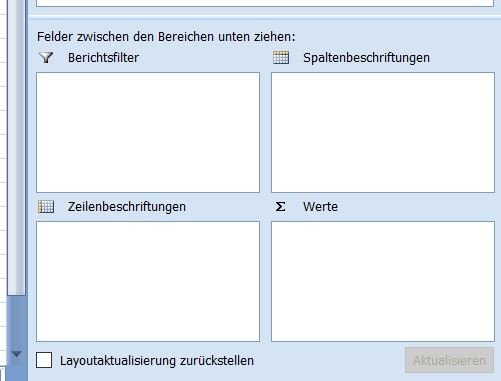Click the Werte label
The height and width of the screenshot is (381, 501).
(320, 207)
